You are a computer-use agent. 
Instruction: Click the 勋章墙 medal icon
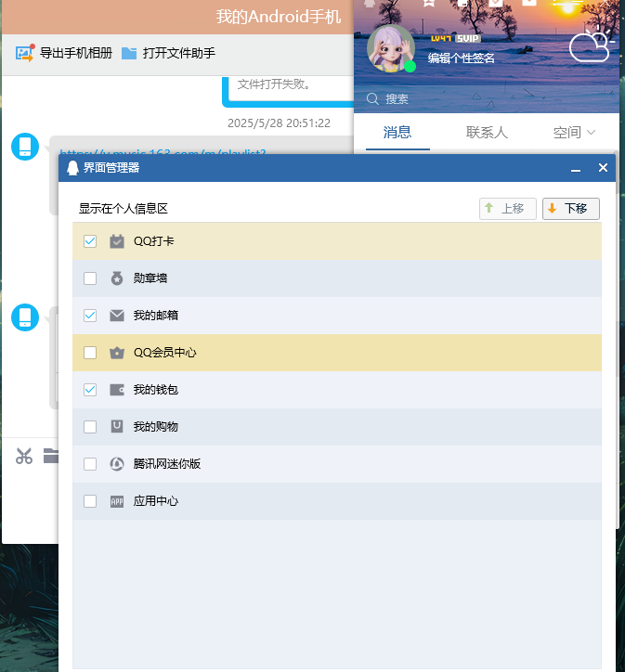click(117, 278)
